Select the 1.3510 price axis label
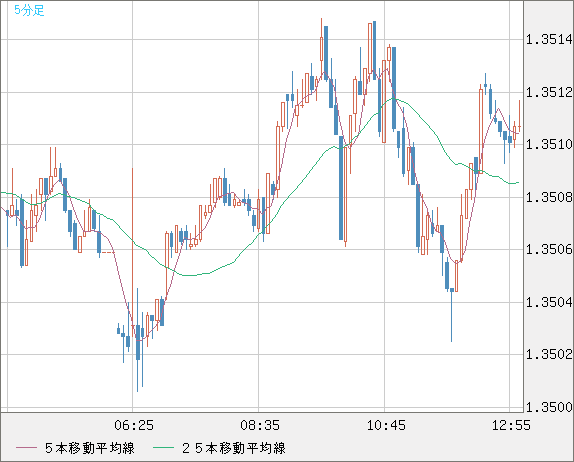The image size is (574, 462). (x=549, y=144)
